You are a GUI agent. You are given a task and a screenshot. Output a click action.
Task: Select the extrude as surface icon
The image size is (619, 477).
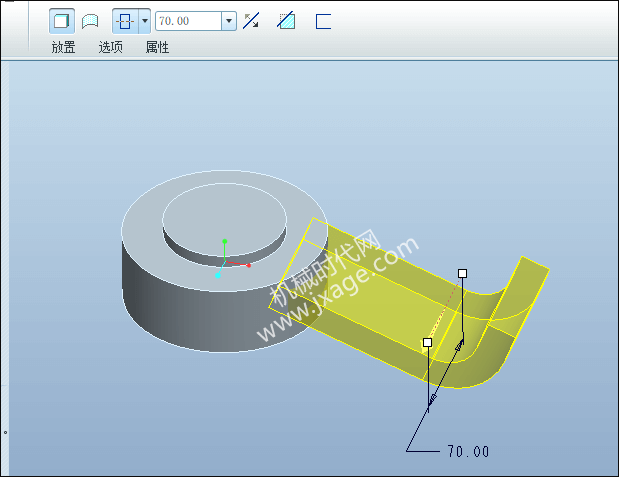point(90,21)
